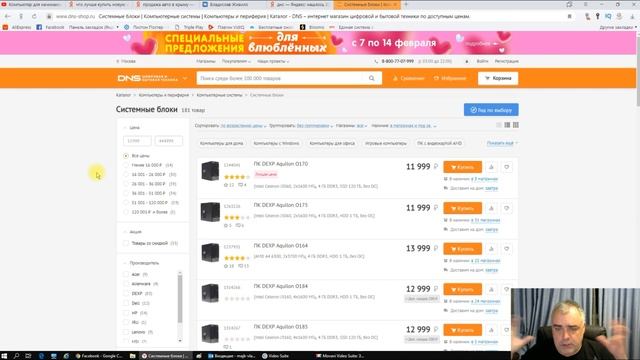Collapse the Производитель filter section
The image size is (640, 360).
(141, 263)
